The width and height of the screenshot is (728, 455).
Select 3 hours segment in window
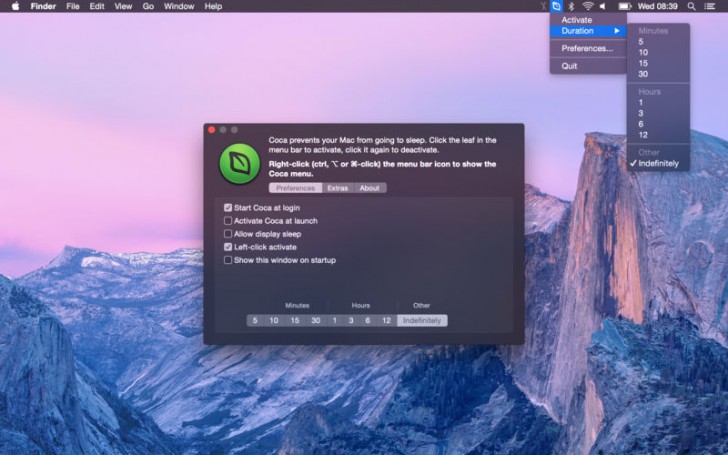pyautogui.click(x=351, y=320)
